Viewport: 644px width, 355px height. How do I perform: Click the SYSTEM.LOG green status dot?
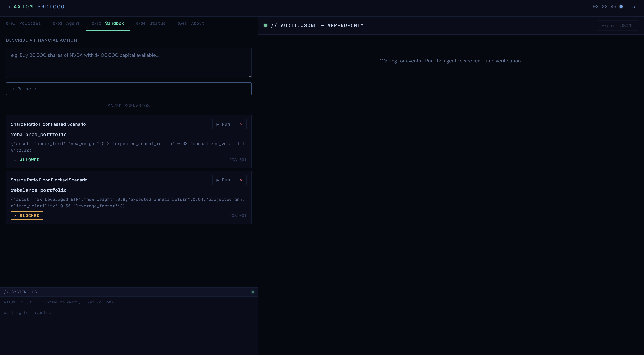pyautogui.click(x=253, y=292)
